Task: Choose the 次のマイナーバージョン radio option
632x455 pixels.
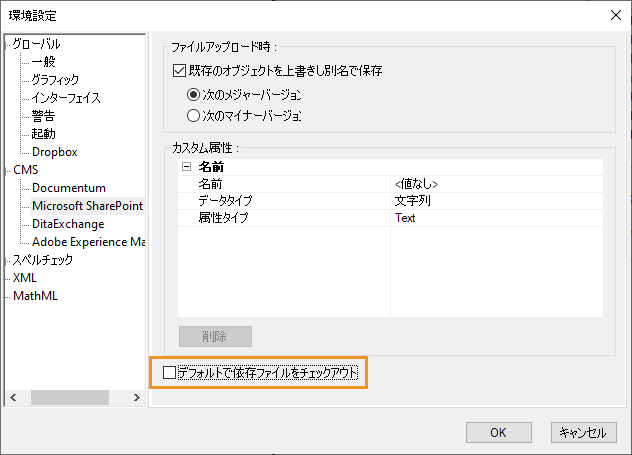Action: (x=195, y=115)
